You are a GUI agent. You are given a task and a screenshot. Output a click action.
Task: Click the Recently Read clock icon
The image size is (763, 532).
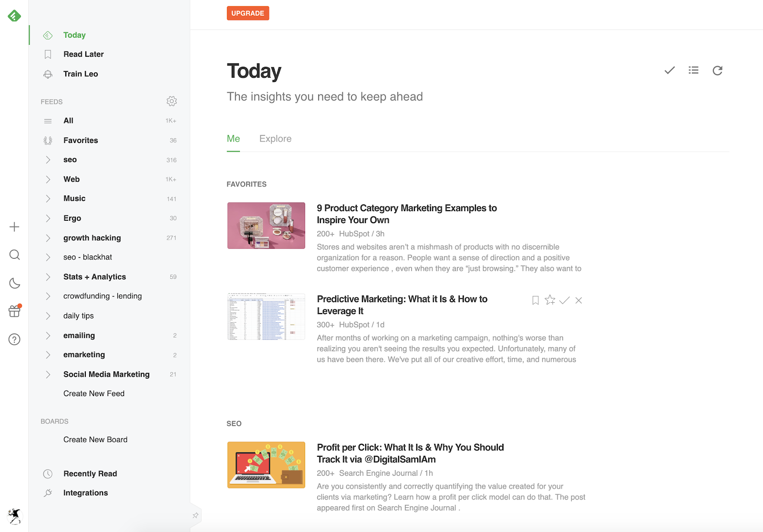click(x=48, y=474)
